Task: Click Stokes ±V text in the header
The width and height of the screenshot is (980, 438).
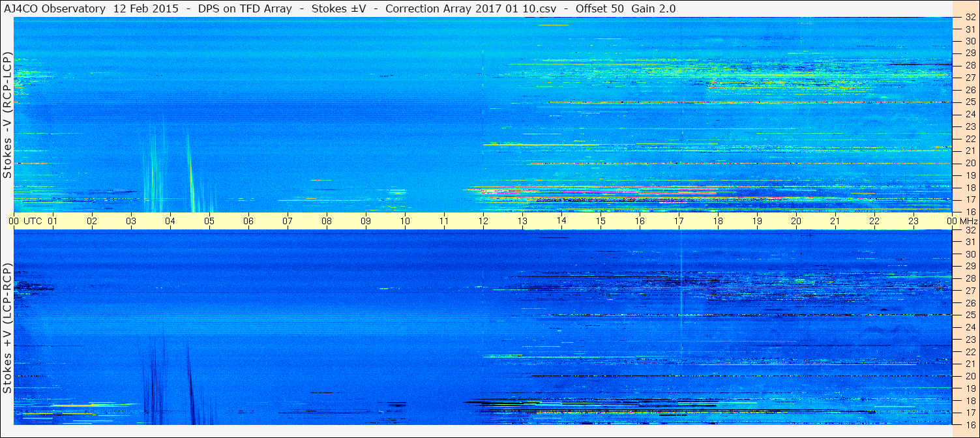Action: (x=338, y=8)
